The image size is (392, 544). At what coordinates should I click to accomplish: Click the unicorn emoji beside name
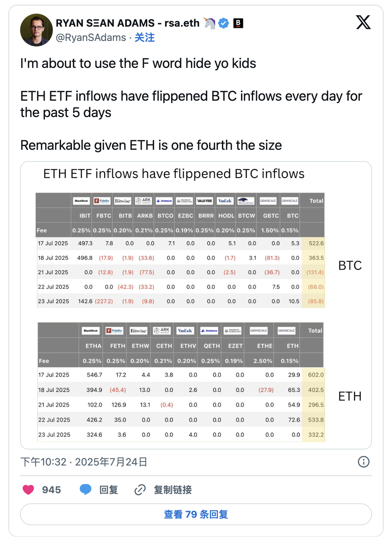[x=210, y=23]
